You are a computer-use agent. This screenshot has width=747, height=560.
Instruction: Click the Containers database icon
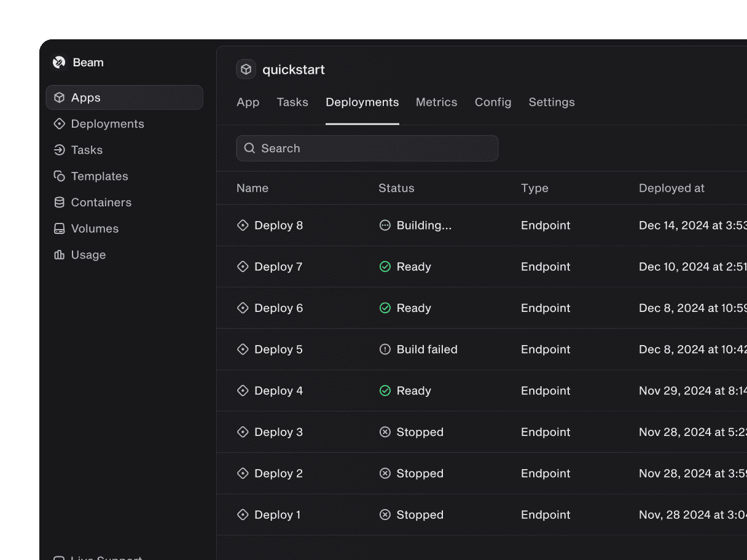[x=60, y=203]
